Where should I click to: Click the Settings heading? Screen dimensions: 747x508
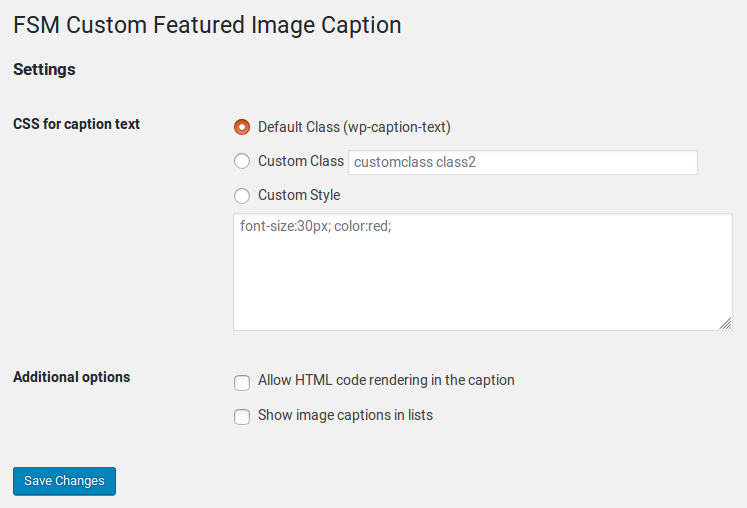pos(44,70)
